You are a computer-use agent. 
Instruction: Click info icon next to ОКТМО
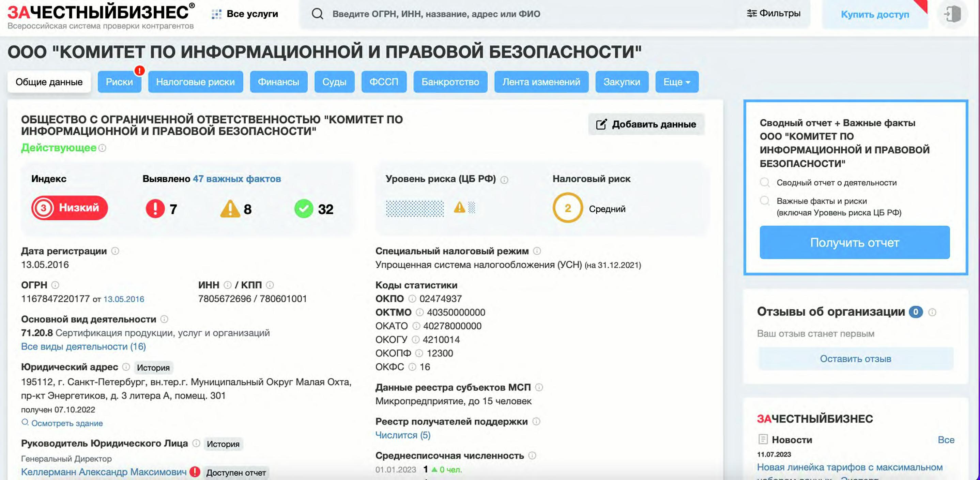point(419,312)
